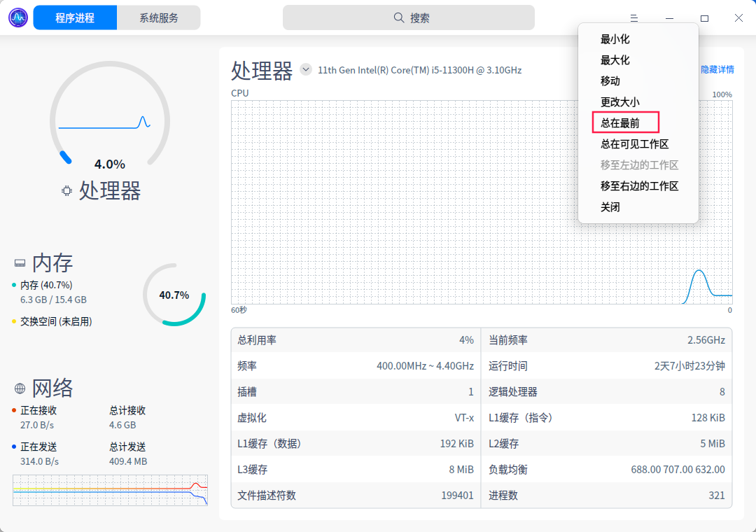
Task: Click the 400.00MHz ~ 4.40GHz frequency value
Action: [x=426, y=366]
